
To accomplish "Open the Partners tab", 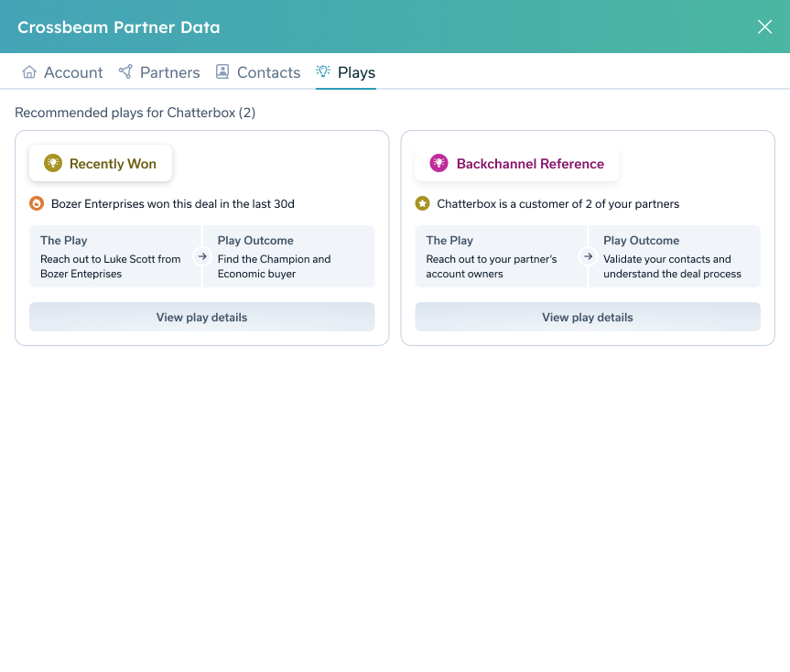I will click(169, 72).
